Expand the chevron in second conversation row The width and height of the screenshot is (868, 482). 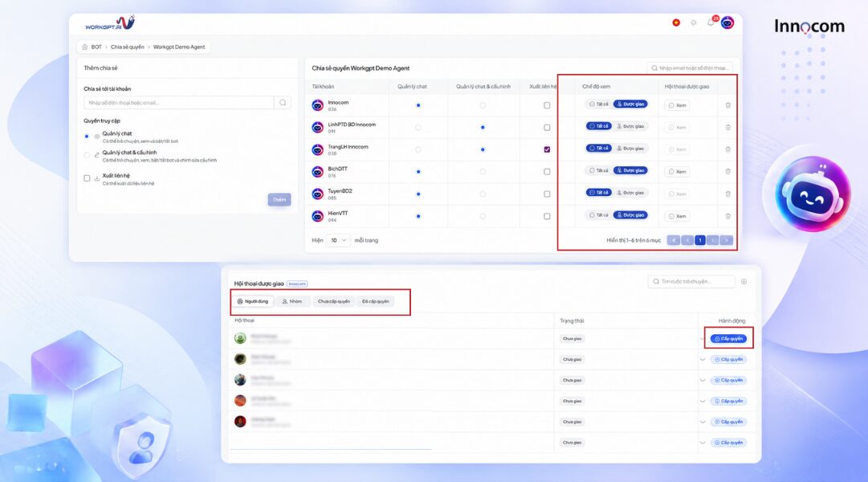(x=703, y=360)
